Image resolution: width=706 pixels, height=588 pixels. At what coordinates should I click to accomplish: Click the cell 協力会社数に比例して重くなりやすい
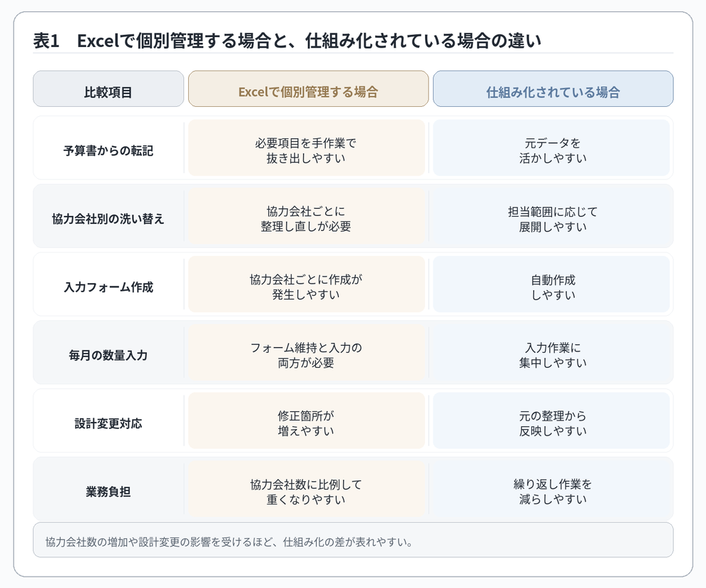click(x=306, y=489)
